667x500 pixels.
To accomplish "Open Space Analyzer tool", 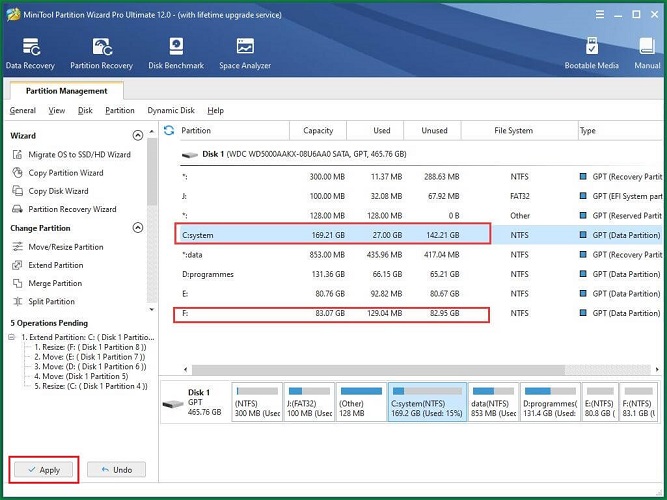I will (245, 53).
